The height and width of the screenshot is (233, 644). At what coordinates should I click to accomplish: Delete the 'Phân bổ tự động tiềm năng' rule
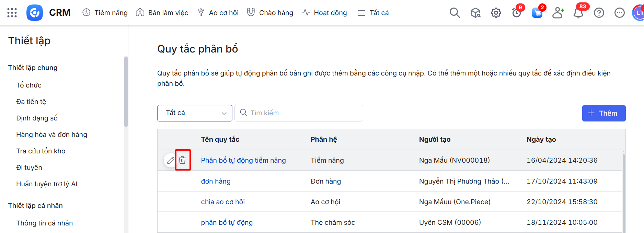coord(183,160)
